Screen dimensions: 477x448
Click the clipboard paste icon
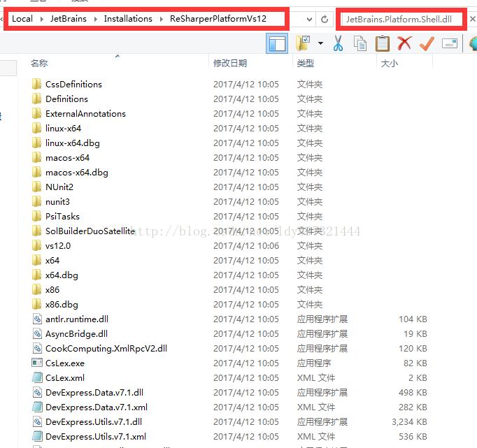tap(383, 43)
